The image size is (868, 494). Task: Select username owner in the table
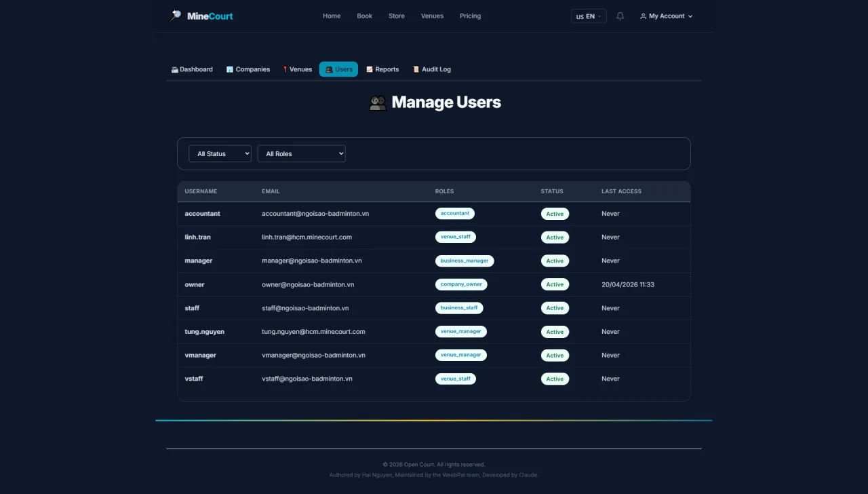[194, 284]
